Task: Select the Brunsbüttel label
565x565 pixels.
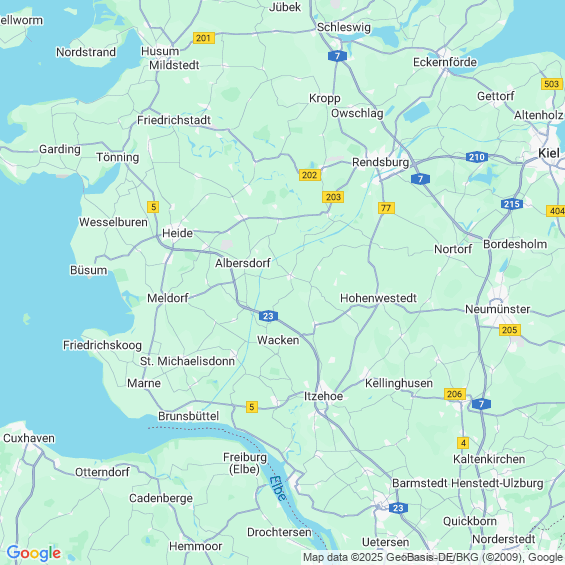Action: click(x=188, y=416)
